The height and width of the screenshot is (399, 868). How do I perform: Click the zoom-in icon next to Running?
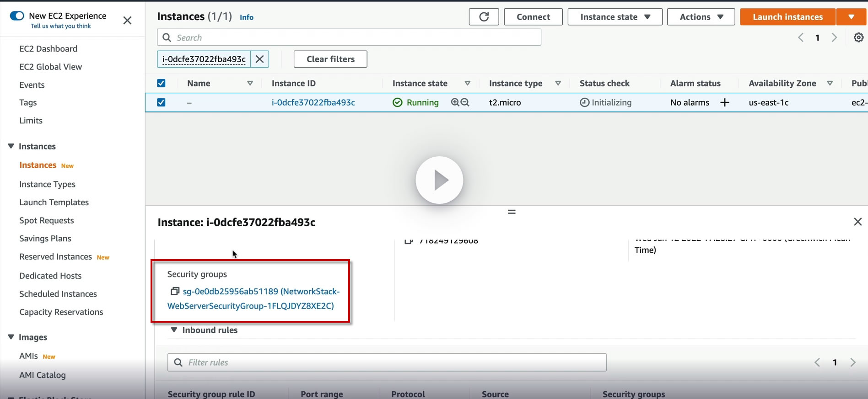coord(455,102)
